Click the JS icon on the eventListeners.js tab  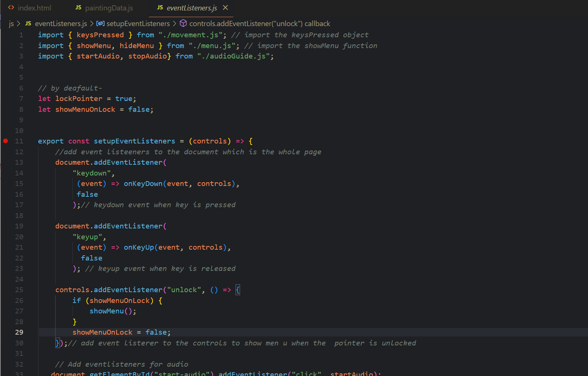pyautogui.click(x=160, y=8)
